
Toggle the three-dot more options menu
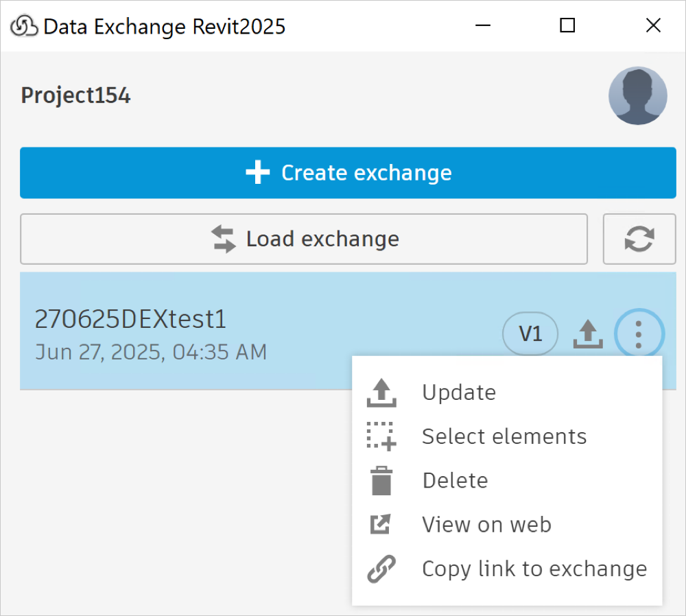coord(639,334)
